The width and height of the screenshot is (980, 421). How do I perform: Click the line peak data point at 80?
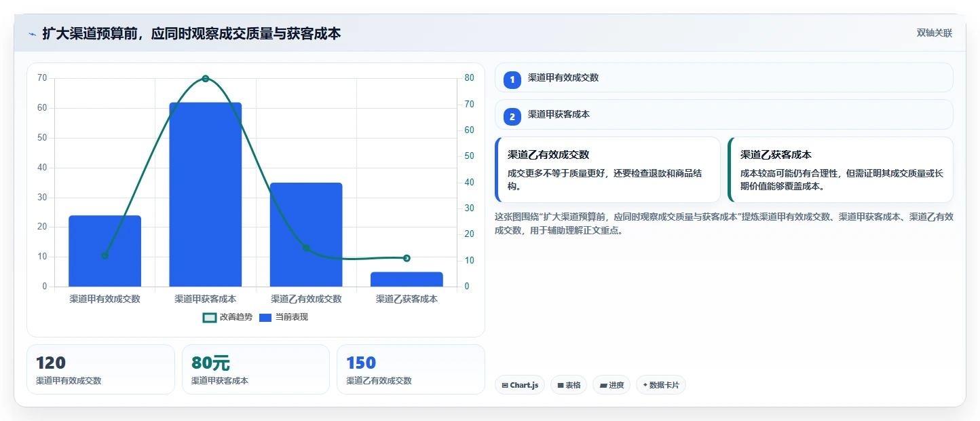click(x=206, y=79)
